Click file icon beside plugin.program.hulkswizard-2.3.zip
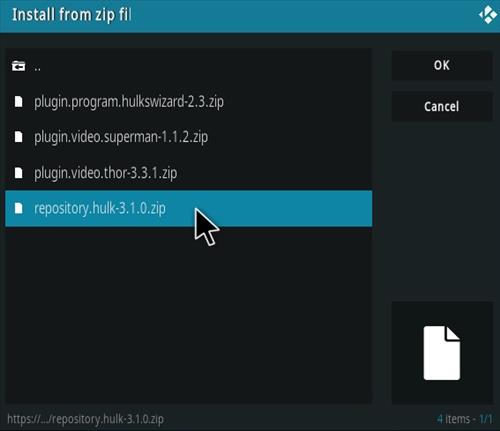500x431 pixels. 19,101
